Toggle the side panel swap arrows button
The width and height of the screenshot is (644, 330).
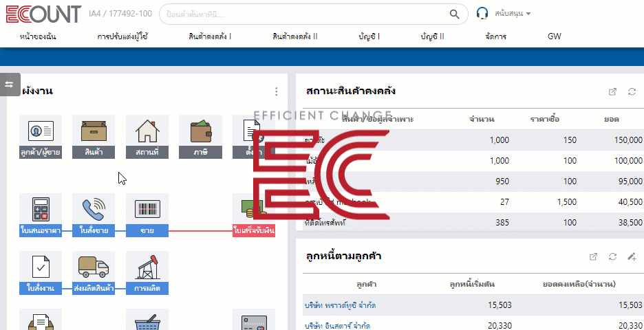[x=10, y=85]
